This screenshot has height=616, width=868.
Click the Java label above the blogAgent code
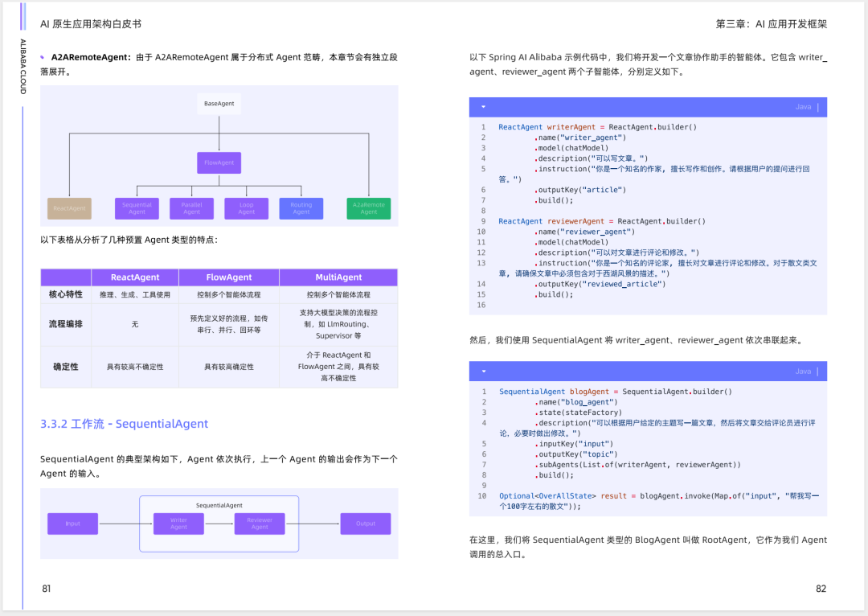tap(803, 372)
